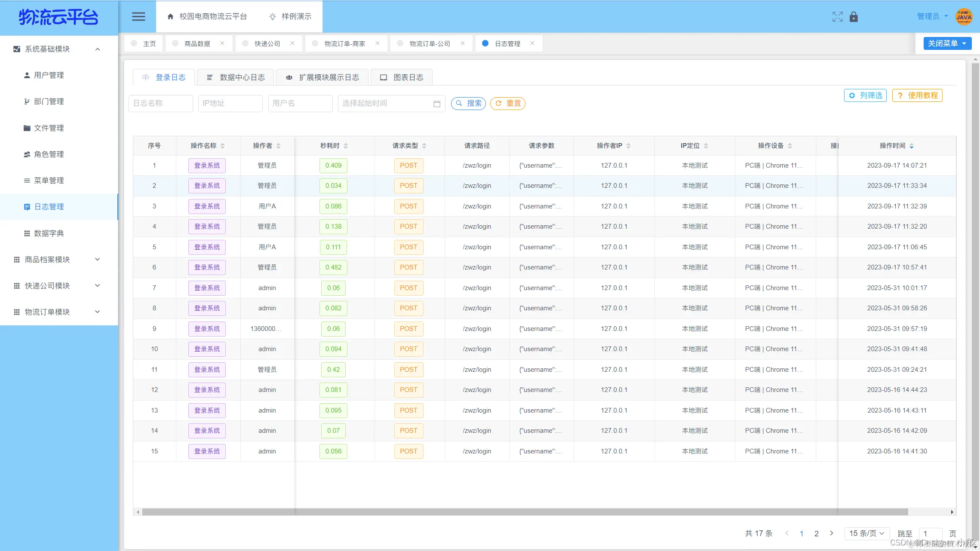This screenshot has width=980, height=551.
Task: Click the 搜索 search button
Action: coord(468,104)
